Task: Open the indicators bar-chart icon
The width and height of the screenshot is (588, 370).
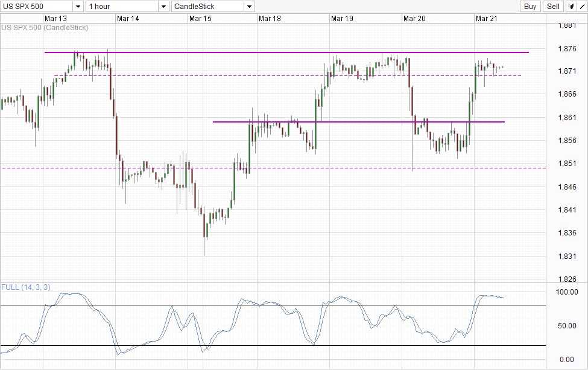Action: tap(571, 7)
